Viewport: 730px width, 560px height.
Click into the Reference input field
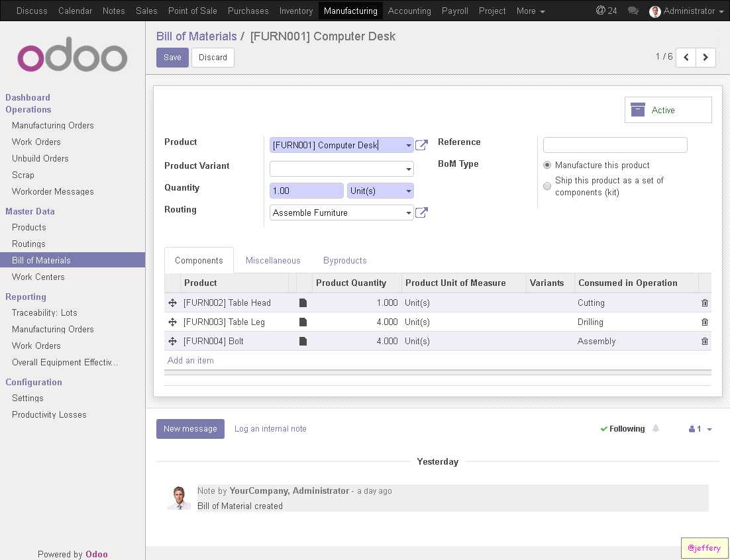click(615, 145)
